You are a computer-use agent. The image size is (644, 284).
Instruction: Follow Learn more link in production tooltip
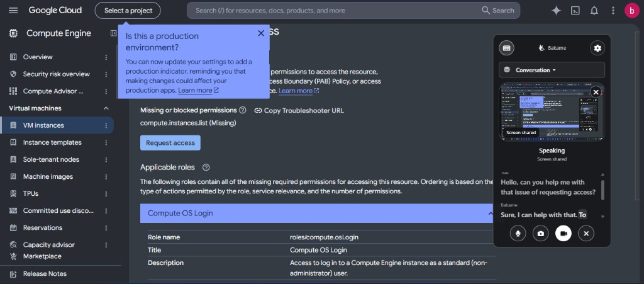[198, 91]
